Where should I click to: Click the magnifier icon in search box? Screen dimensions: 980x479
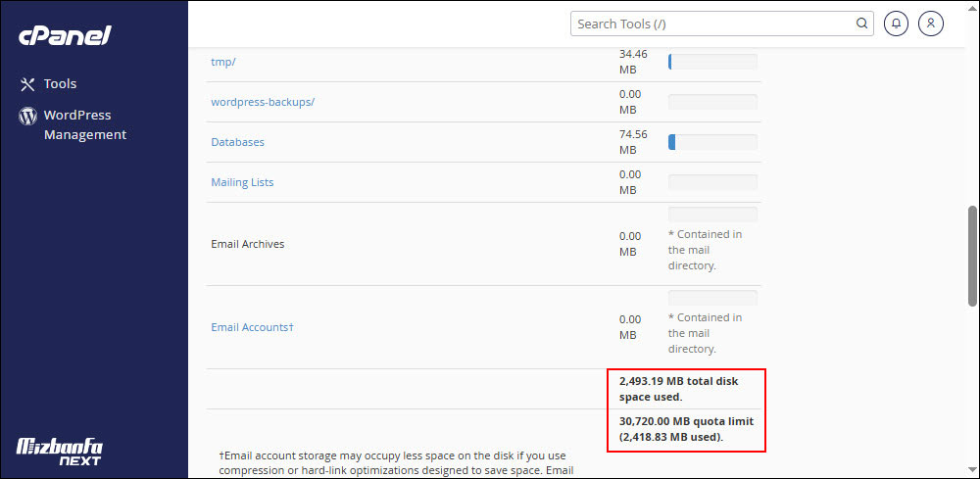point(861,24)
